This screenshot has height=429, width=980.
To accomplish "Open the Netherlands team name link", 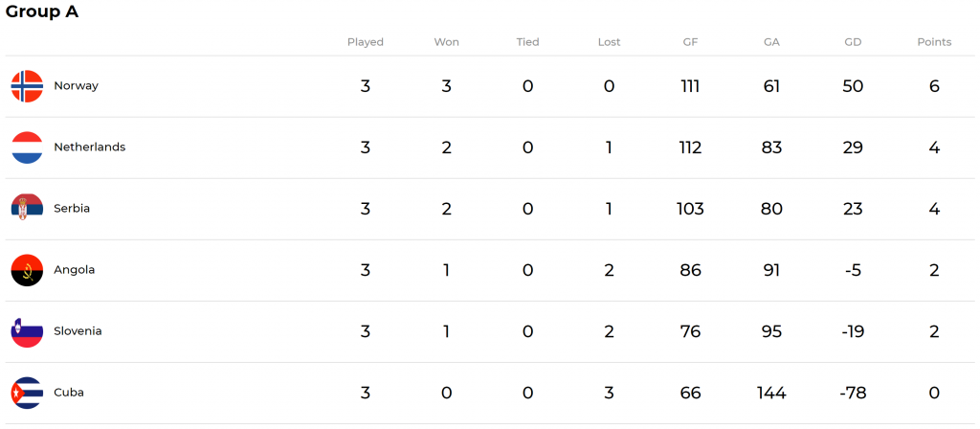I will [x=89, y=147].
